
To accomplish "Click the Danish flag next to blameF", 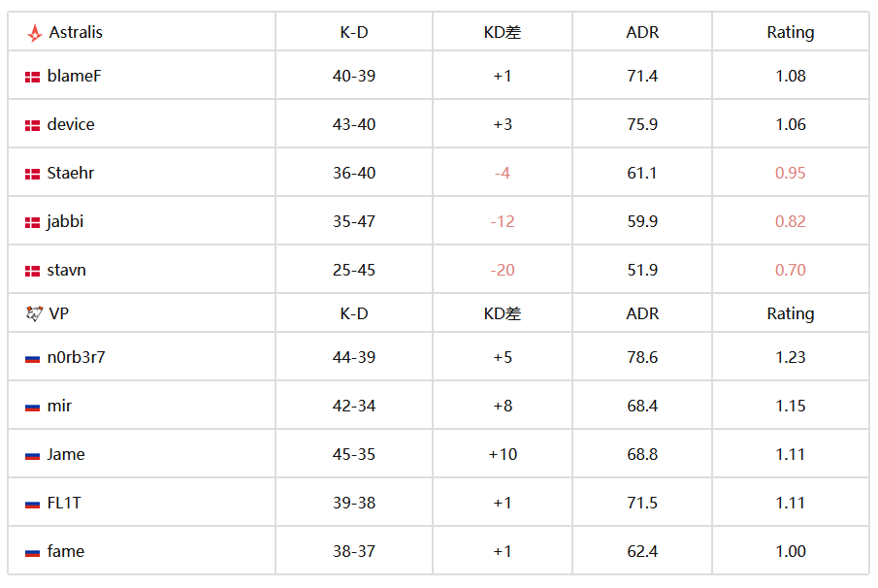I will coord(32,78).
